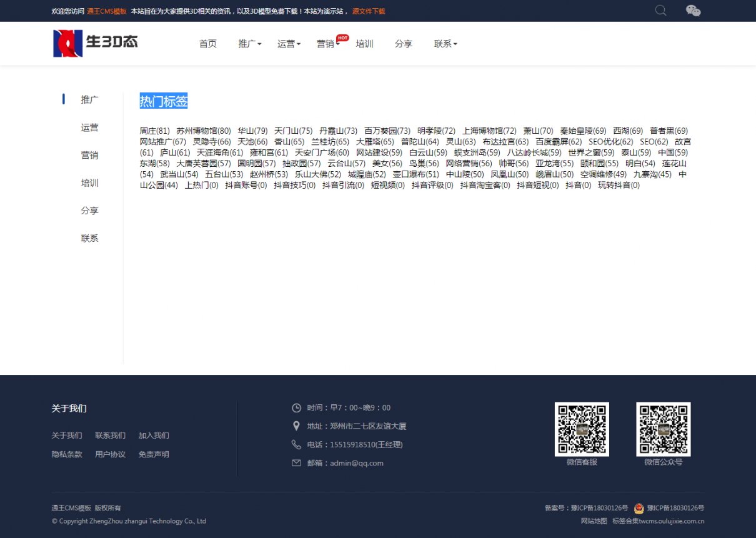Click the location pin icon in footer

[x=296, y=426]
